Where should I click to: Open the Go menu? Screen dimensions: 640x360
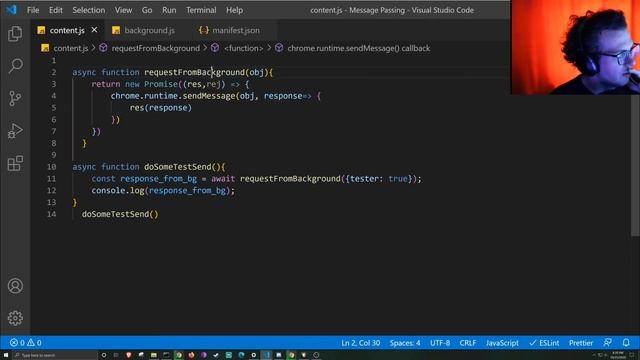(147, 10)
